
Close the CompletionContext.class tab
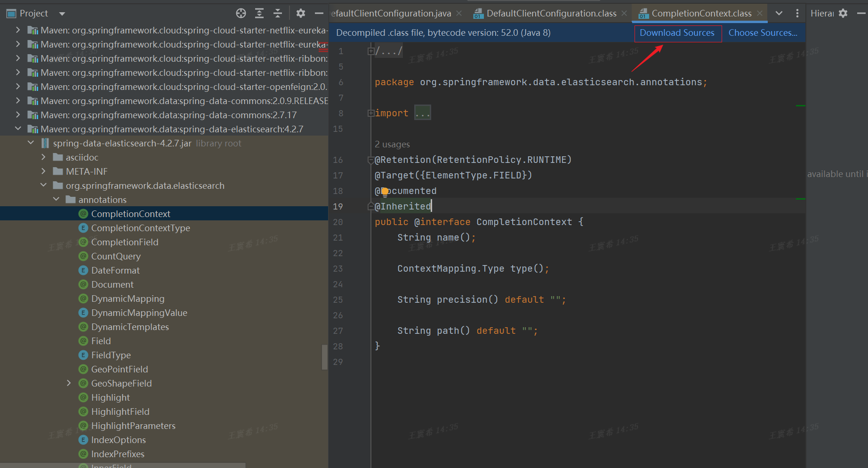[x=760, y=13]
